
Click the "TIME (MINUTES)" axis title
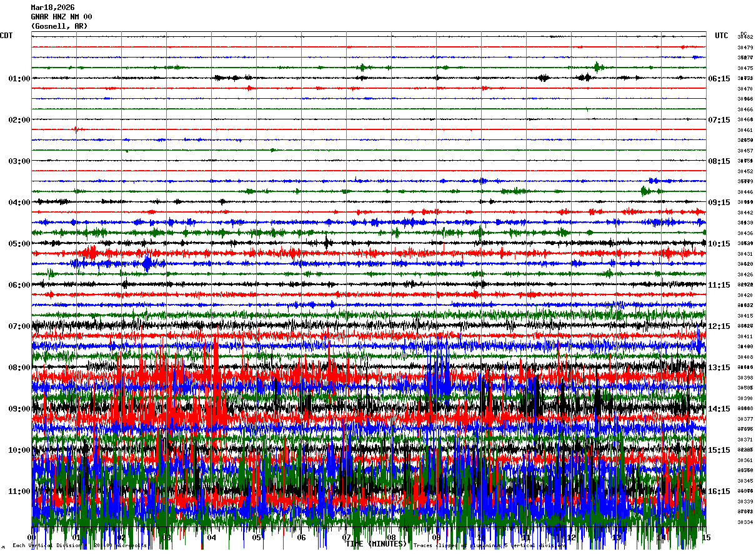tap(377, 544)
